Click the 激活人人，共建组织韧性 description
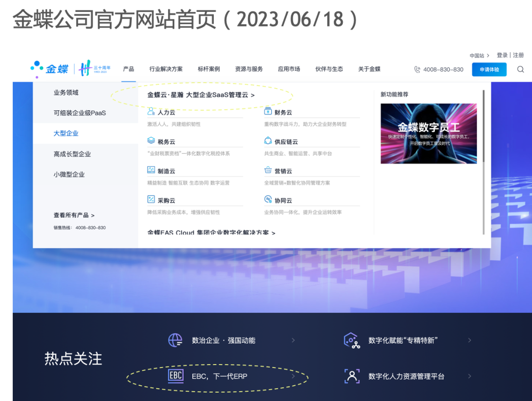Viewport: 532px width, 401px height. pyautogui.click(x=174, y=124)
